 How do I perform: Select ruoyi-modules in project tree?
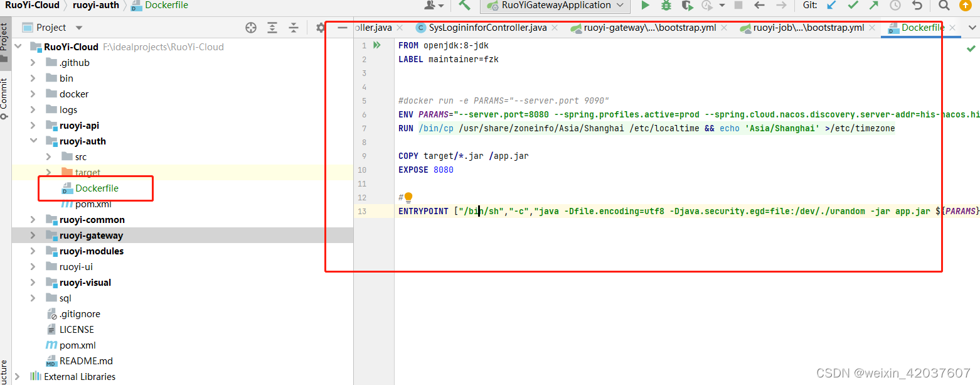point(92,251)
